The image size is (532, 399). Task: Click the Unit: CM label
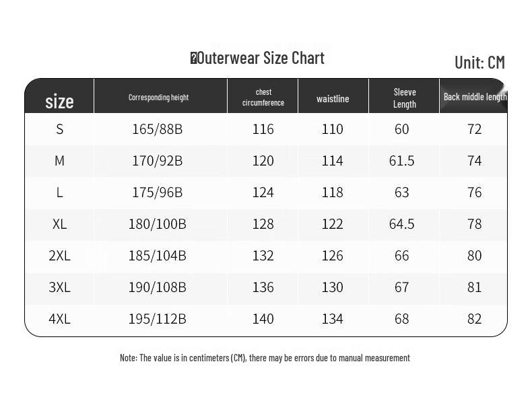(x=479, y=63)
